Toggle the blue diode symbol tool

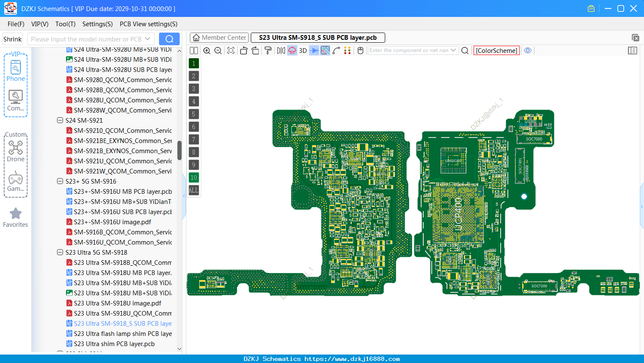coord(314,50)
